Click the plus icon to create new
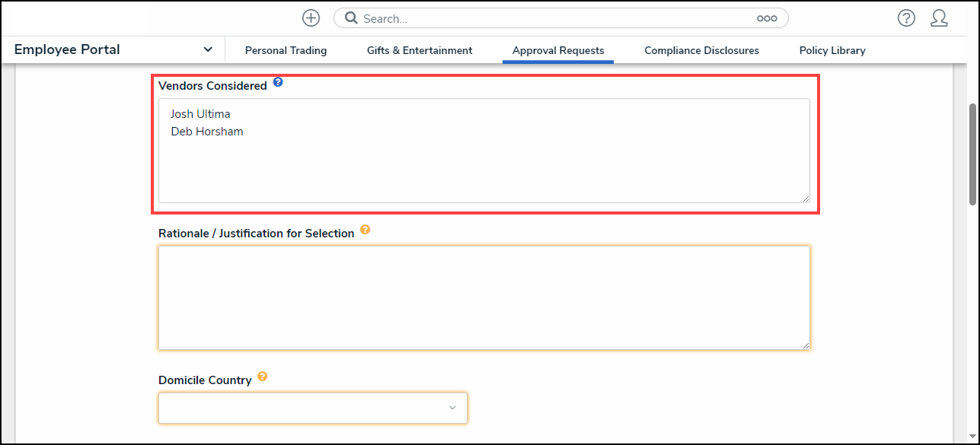980x445 pixels. tap(311, 18)
